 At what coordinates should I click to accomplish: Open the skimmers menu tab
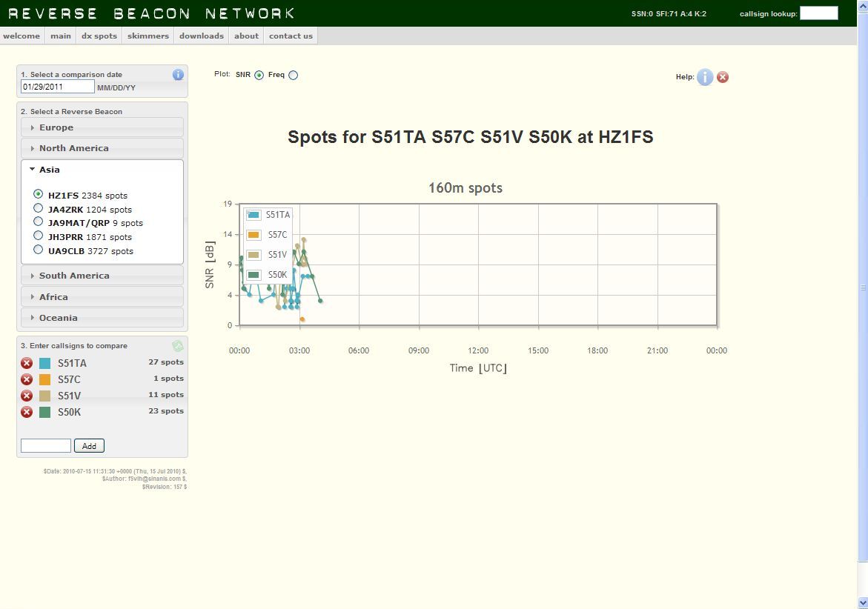[x=148, y=36]
